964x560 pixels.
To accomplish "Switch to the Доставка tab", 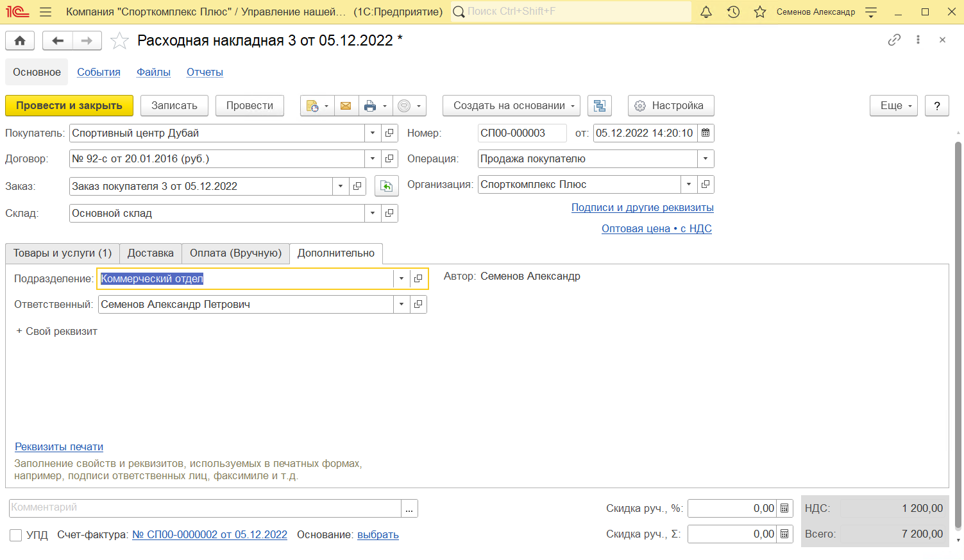I will (151, 253).
